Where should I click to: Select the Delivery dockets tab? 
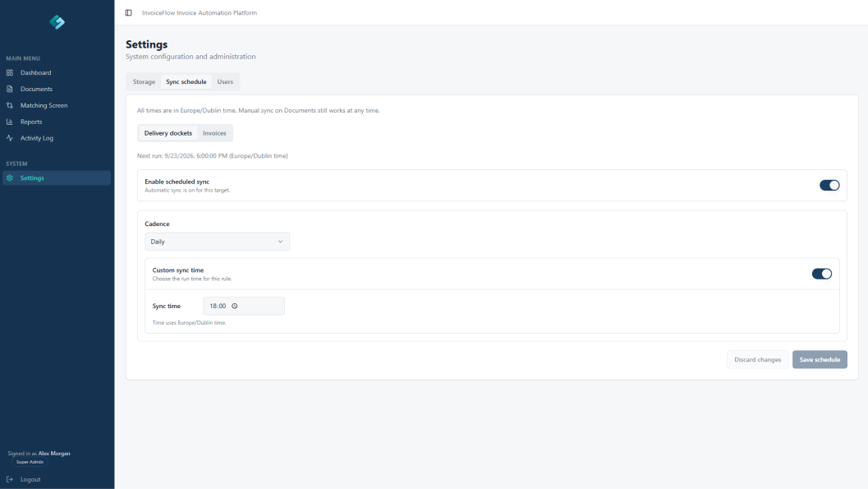click(x=168, y=133)
